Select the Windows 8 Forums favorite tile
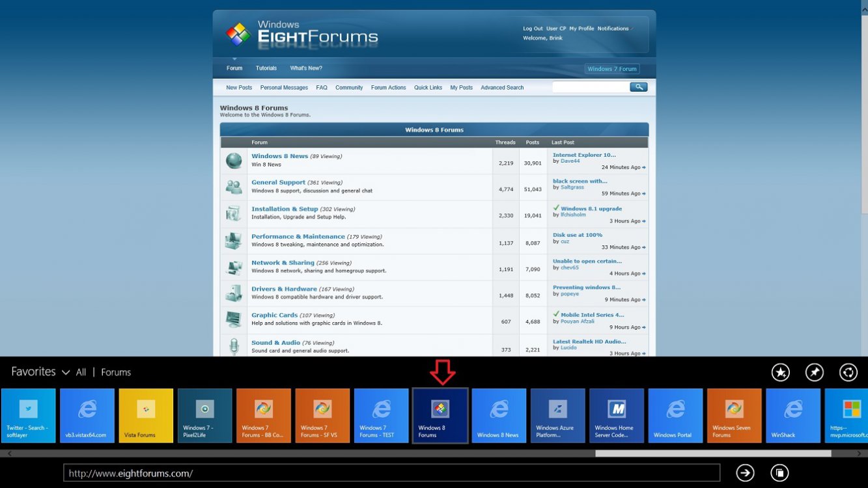This screenshot has width=868, height=488. [x=440, y=416]
